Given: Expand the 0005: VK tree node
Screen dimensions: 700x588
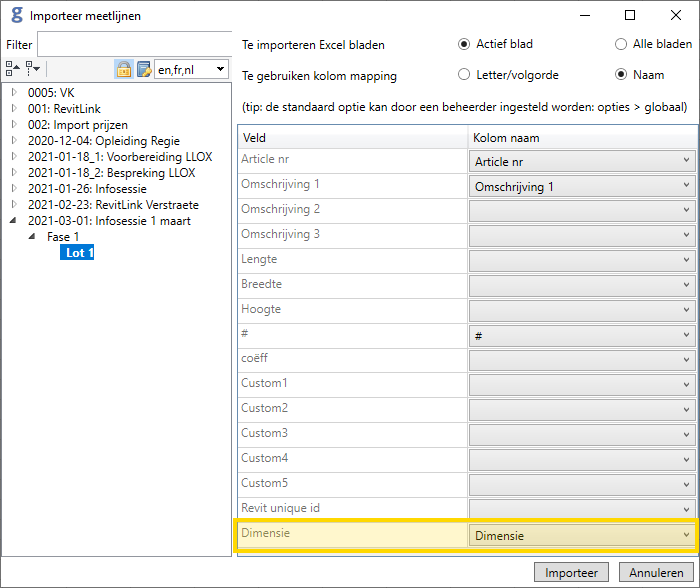Looking at the screenshot, I should (14, 92).
